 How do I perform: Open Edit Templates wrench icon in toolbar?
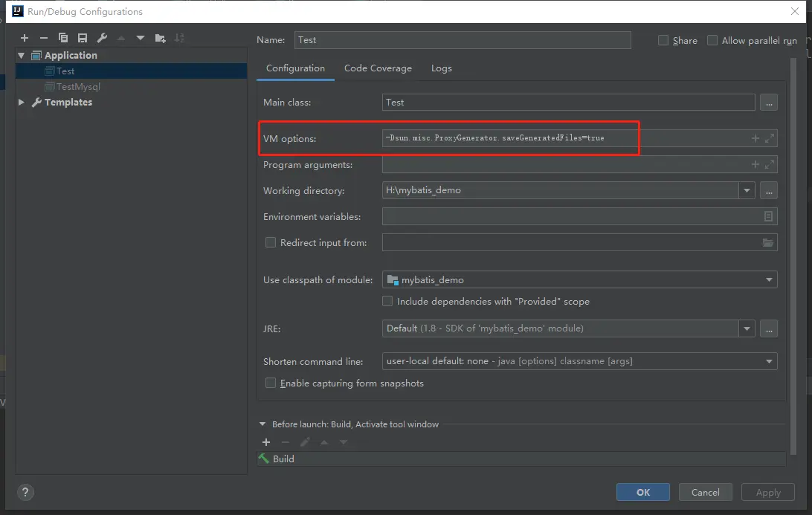102,38
